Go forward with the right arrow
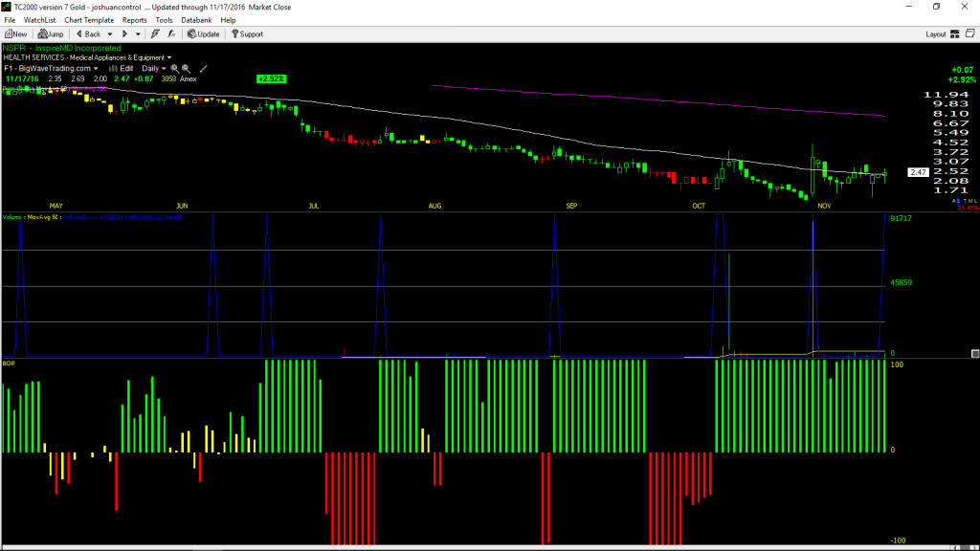Screen dimensions: 980x551 [x=125, y=34]
